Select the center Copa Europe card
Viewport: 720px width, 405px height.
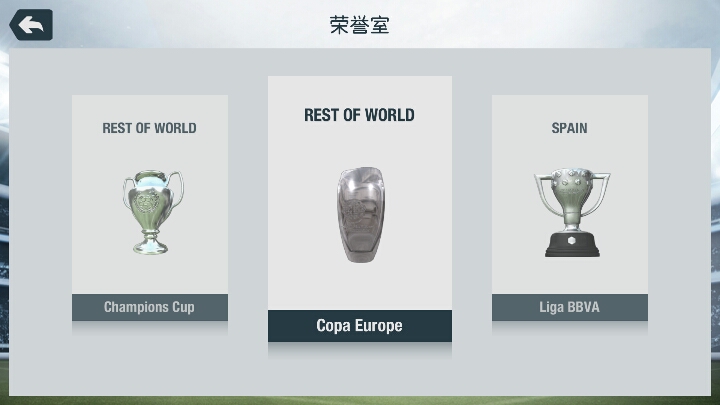[360, 209]
